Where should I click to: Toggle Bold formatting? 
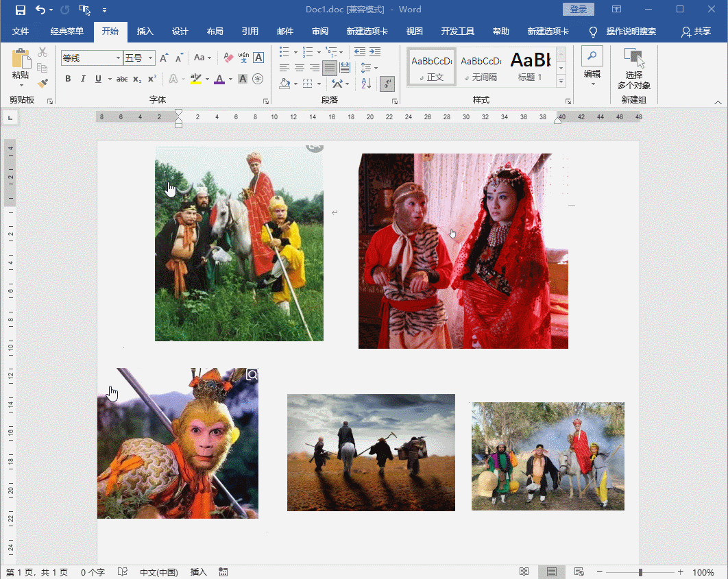click(69, 79)
